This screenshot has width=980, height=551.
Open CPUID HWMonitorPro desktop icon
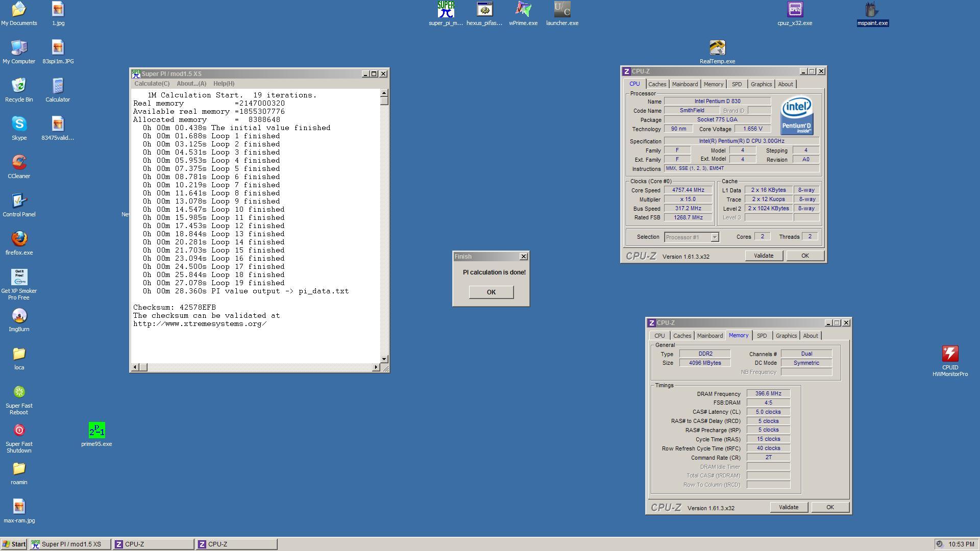point(950,361)
